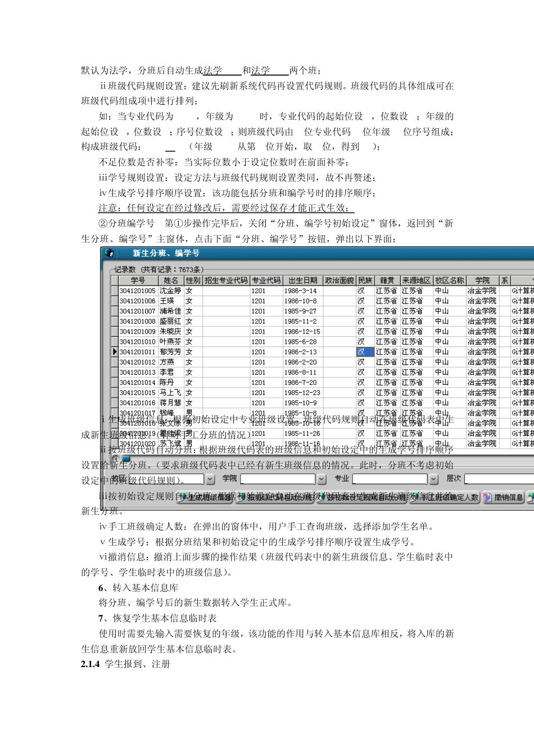The image size is (534, 756).
Task: Click the name cell 朱晓庆
Action: pyautogui.click(x=171, y=331)
